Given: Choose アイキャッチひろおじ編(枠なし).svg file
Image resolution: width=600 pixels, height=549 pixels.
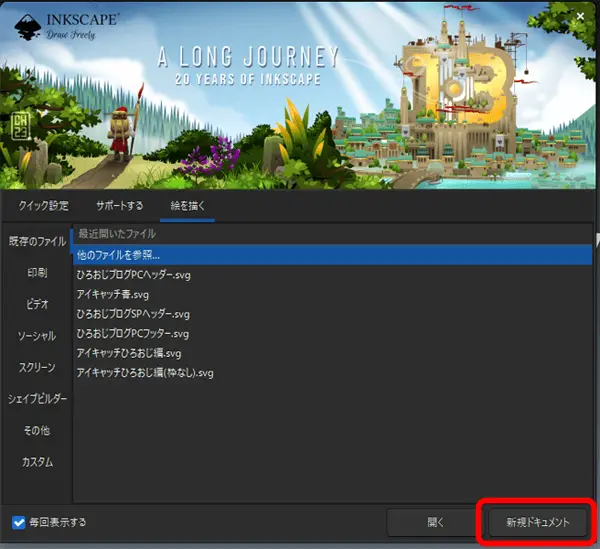Looking at the screenshot, I should coord(333,373).
